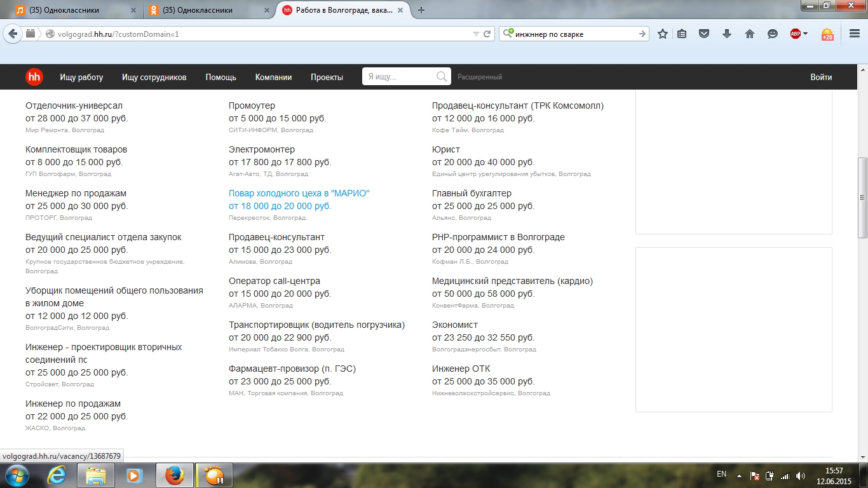The width and height of the screenshot is (868, 488).
Task: Click the magnifier icon in the hh search box
Action: (x=442, y=77)
